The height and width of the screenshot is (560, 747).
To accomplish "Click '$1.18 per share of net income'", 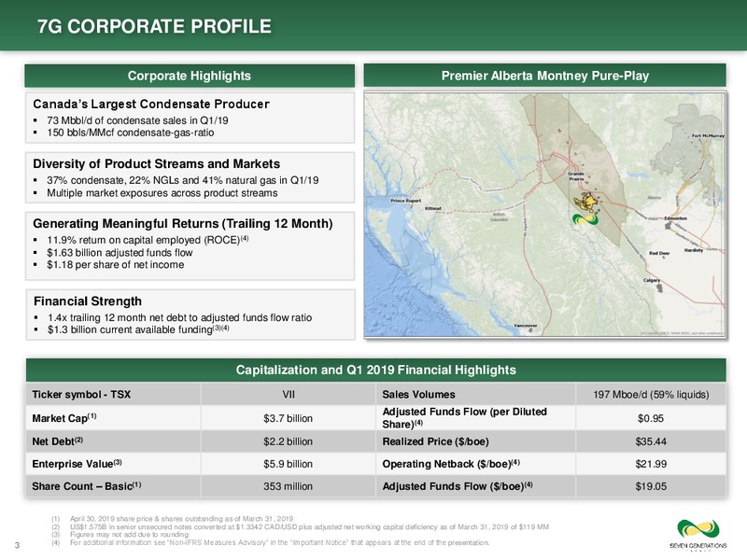I will pos(115,265).
